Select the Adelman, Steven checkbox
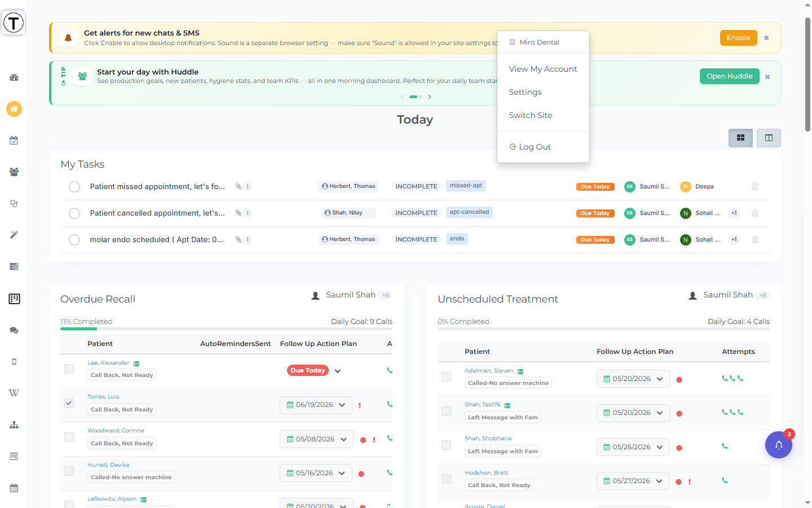 click(447, 377)
